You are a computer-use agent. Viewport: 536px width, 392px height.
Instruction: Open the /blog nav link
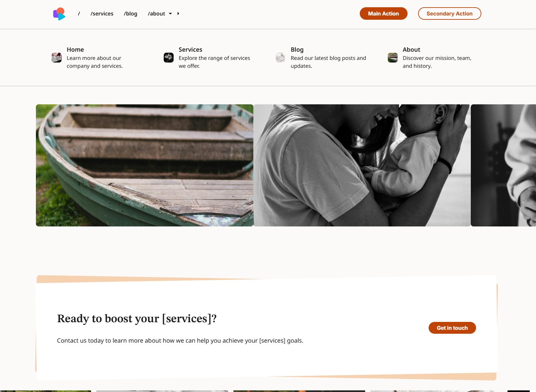click(x=131, y=14)
